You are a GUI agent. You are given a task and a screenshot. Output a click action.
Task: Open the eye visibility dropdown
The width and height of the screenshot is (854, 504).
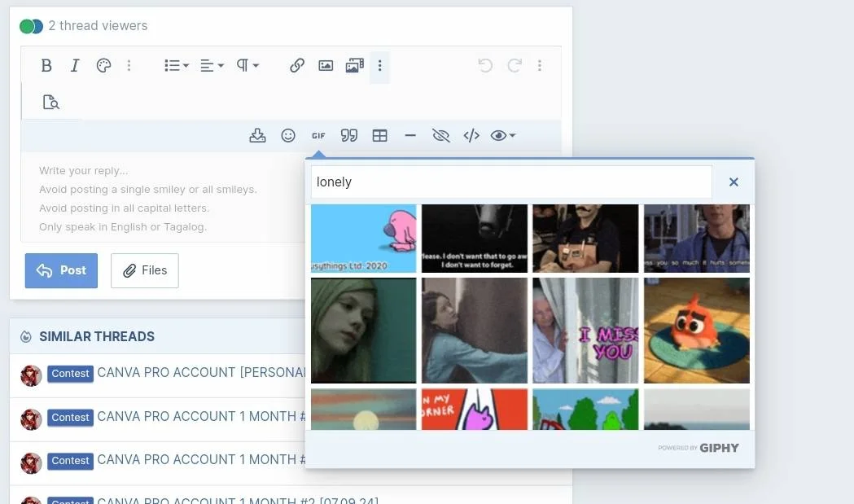pyautogui.click(x=502, y=135)
